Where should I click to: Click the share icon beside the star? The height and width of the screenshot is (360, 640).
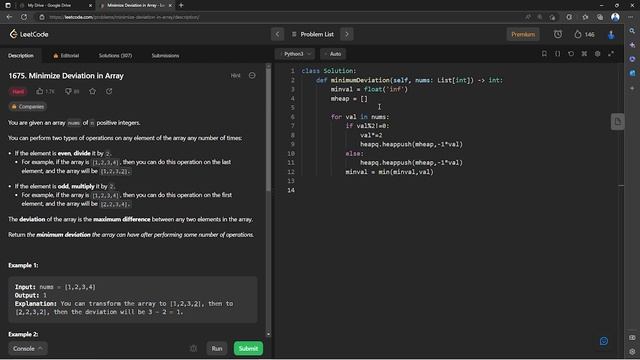109,91
